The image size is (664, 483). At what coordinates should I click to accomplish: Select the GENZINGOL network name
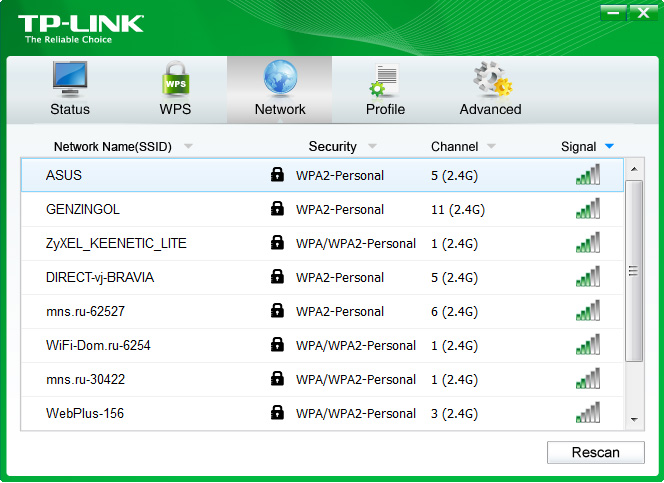[83, 209]
